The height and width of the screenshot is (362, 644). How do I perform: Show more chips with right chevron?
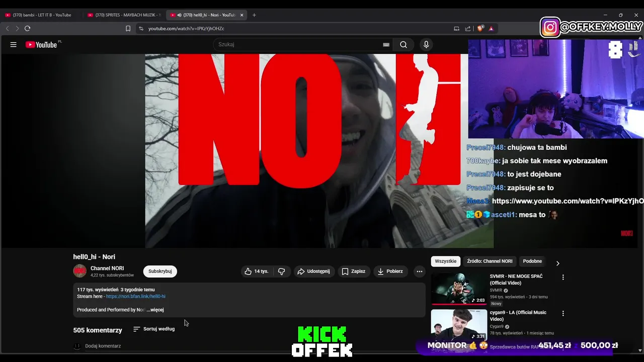click(x=557, y=263)
